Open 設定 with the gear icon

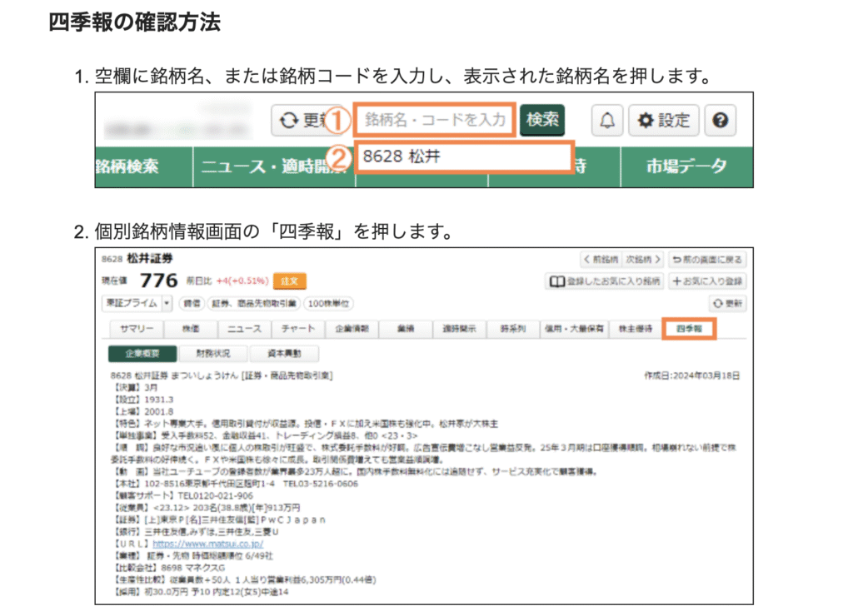click(664, 120)
